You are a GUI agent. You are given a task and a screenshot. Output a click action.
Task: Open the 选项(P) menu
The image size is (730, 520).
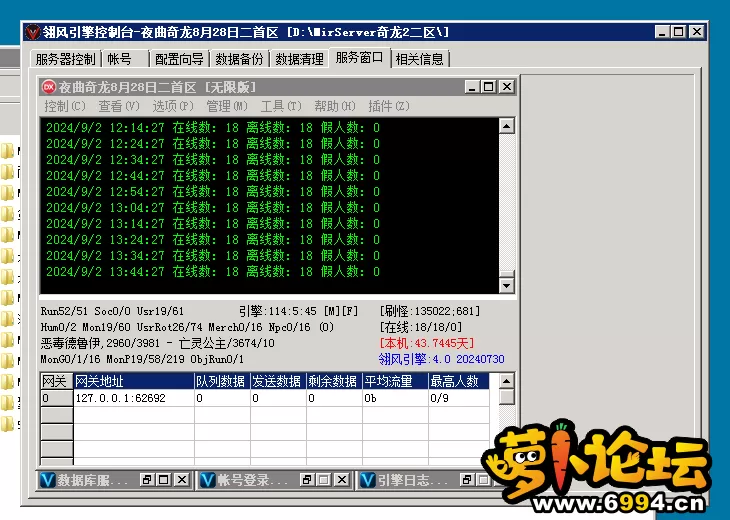pos(173,106)
